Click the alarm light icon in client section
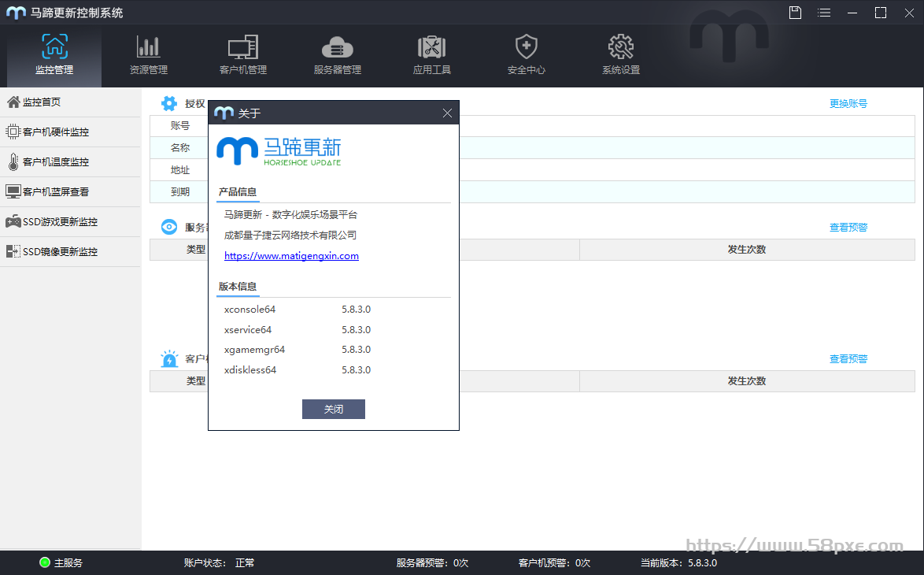 (169, 358)
